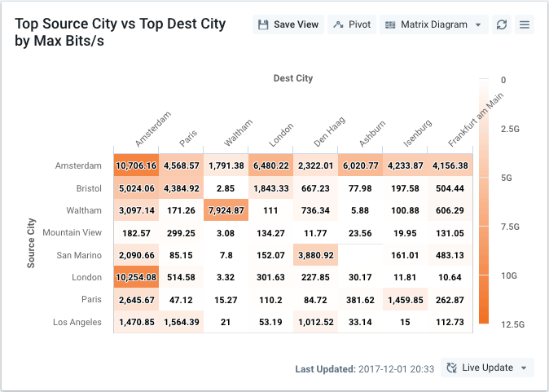
Task: Click the Den Haag column header
Action: 329,132
